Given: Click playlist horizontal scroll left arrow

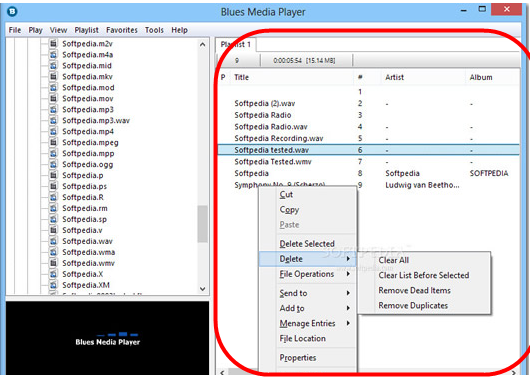Looking at the screenshot, I should [x=222, y=373].
